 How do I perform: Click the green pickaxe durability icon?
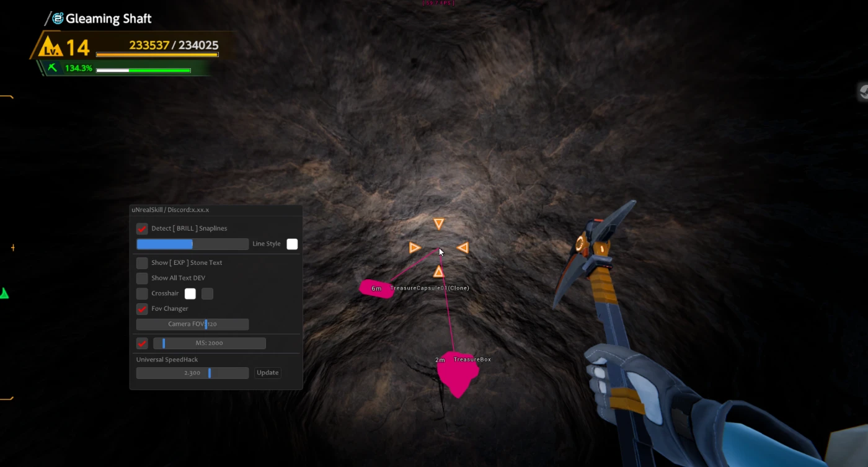pos(53,68)
